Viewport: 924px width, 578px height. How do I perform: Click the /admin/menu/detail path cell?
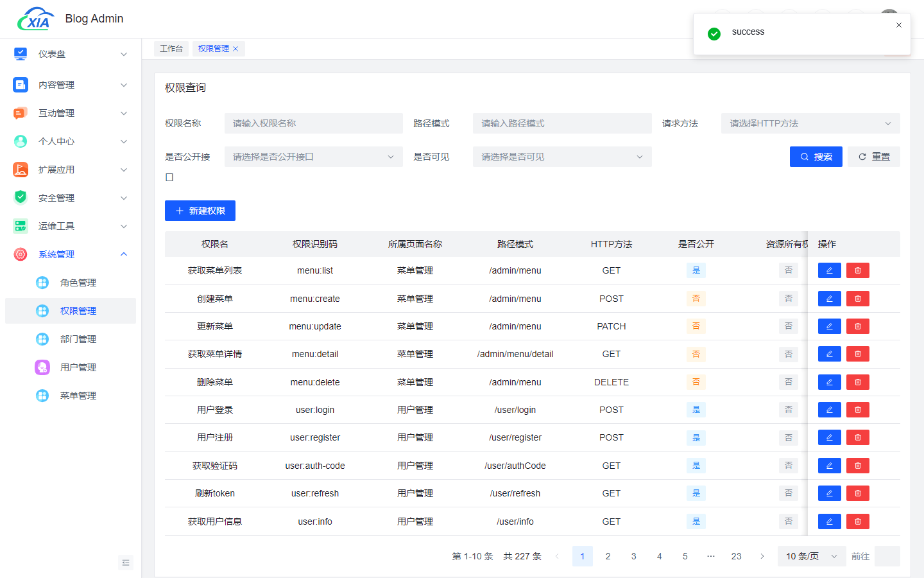(x=515, y=354)
